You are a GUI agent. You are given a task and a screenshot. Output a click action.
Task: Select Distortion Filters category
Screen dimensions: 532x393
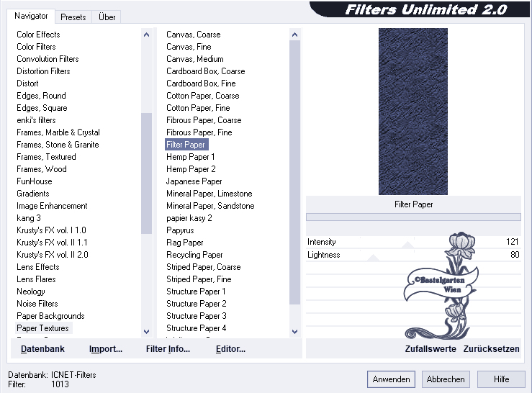pos(43,71)
